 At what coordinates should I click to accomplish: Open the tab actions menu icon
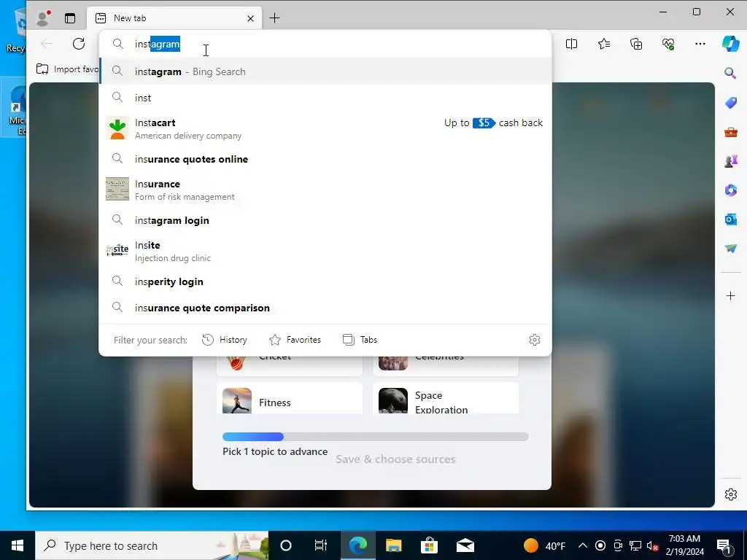pos(70,18)
